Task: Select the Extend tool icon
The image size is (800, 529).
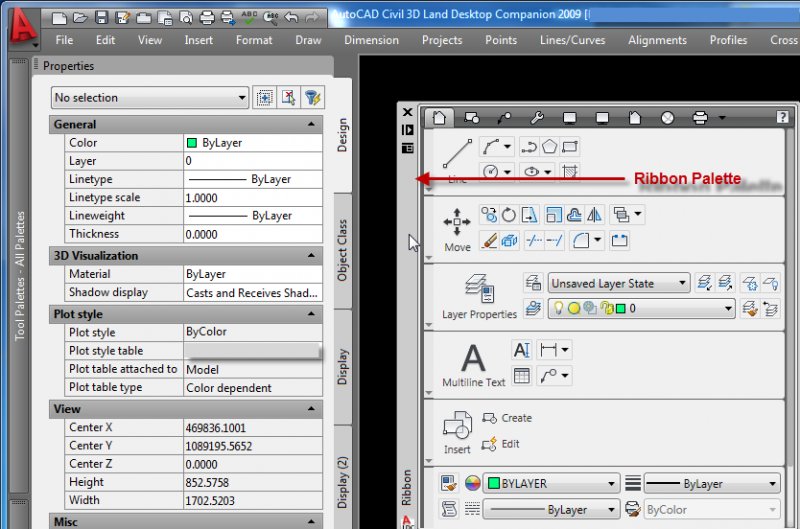Action: pyautogui.click(x=554, y=240)
